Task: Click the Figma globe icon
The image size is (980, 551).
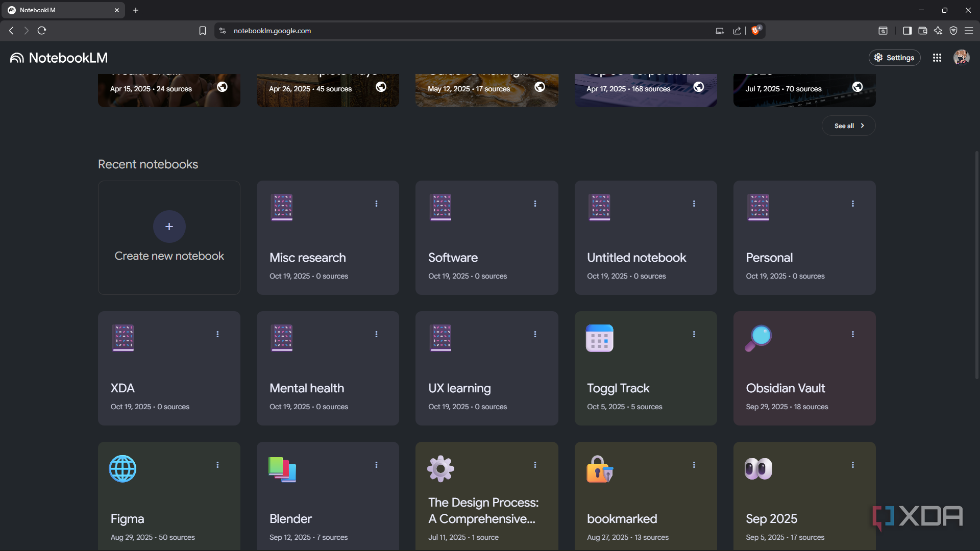Action: (122, 468)
